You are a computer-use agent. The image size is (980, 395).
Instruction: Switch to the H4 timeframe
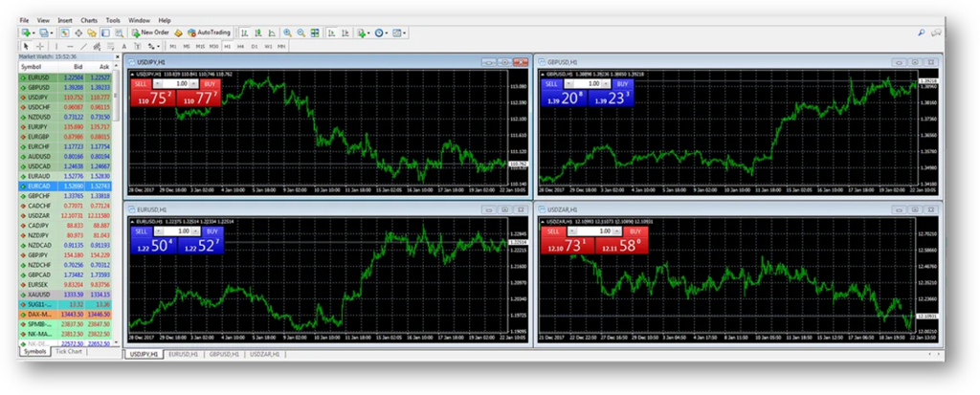click(240, 45)
